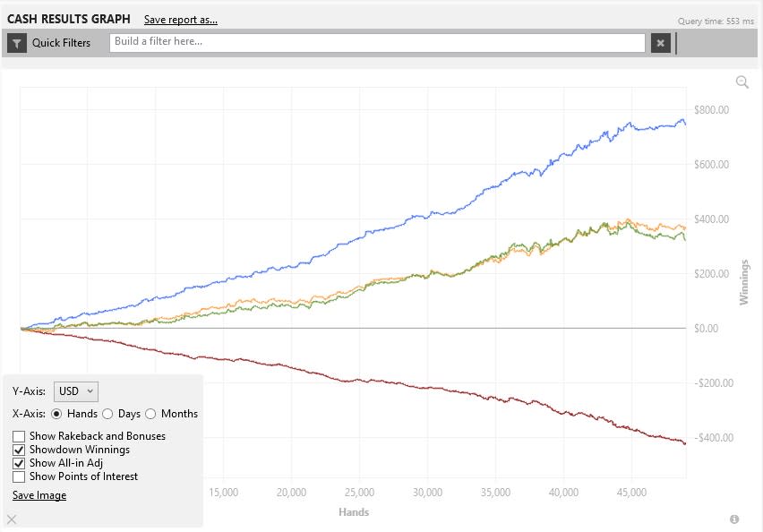The height and width of the screenshot is (532, 763).
Task: Click the 35,000 hands axis label
Action: coord(495,492)
